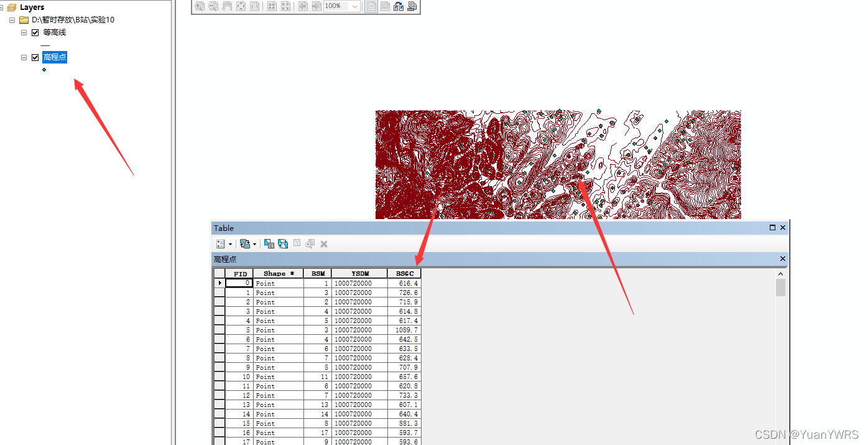Click the Shape * column header

tap(278, 273)
